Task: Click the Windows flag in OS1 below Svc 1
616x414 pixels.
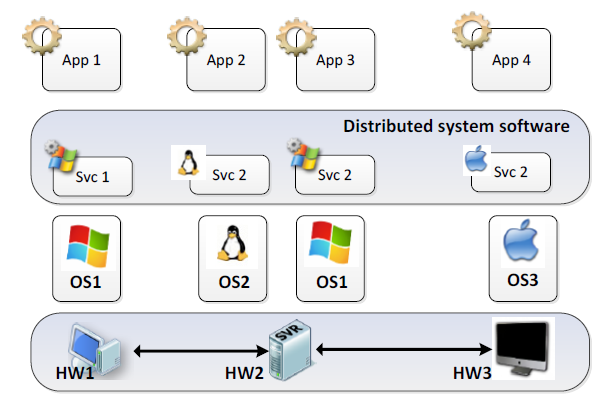Action: point(88,246)
